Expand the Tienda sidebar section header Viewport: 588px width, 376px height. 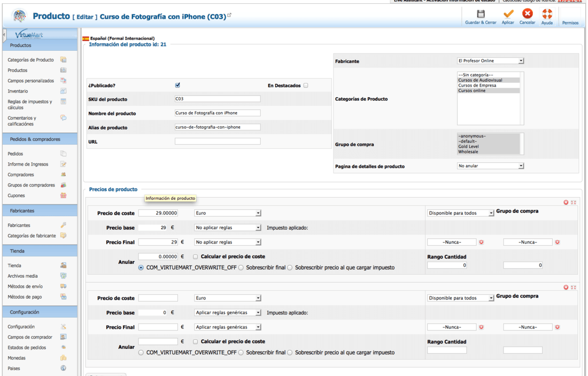40,251
